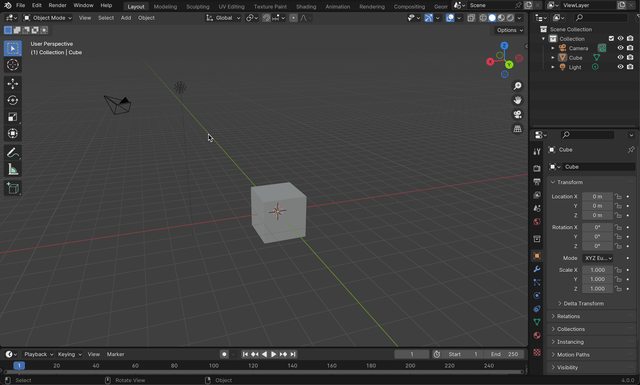This screenshot has width=640, height=385.
Task: Open the File menu
Action: coord(20,5)
